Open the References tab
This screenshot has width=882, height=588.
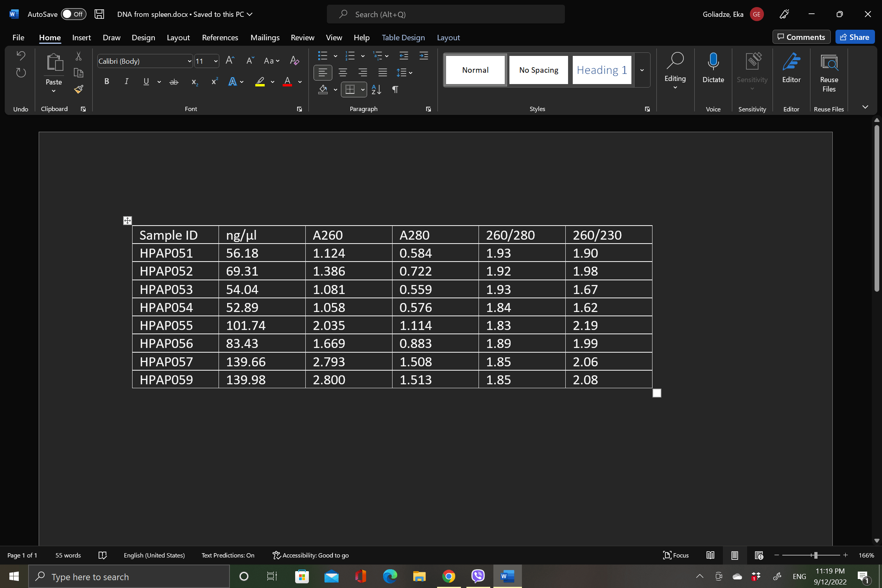[220, 37]
